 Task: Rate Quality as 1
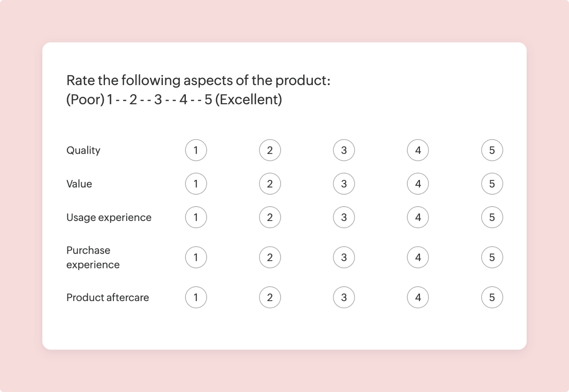[x=196, y=150]
